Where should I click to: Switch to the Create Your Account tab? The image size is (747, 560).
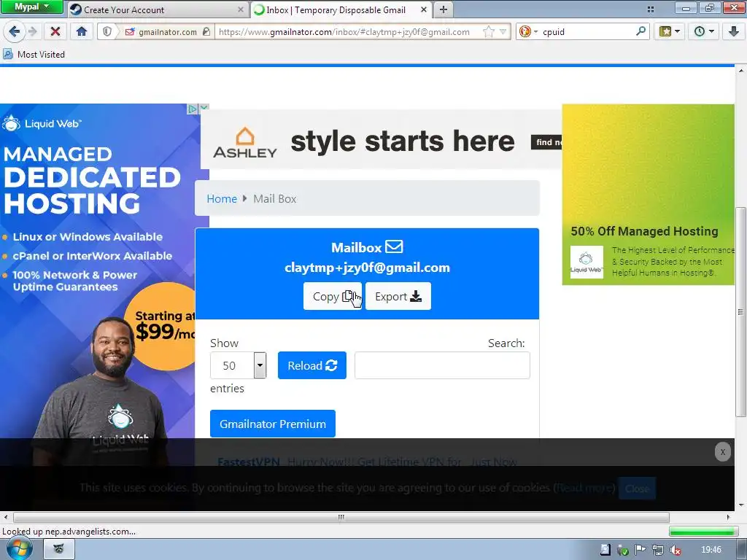click(x=158, y=9)
